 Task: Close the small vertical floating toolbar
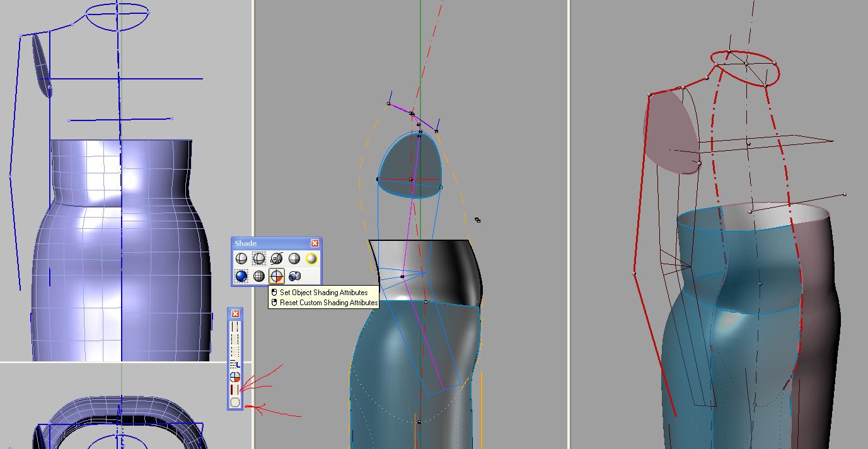coord(235,313)
